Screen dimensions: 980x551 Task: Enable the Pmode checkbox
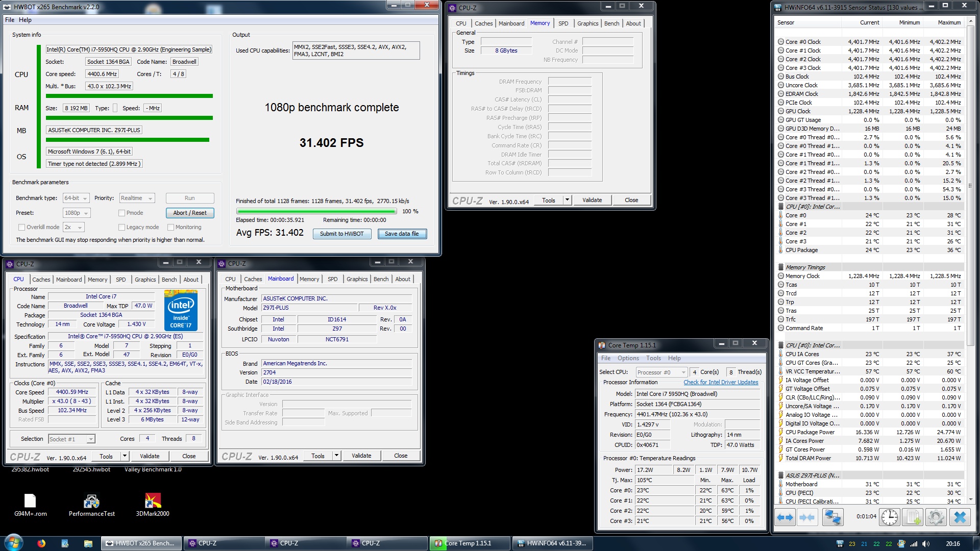121,213
